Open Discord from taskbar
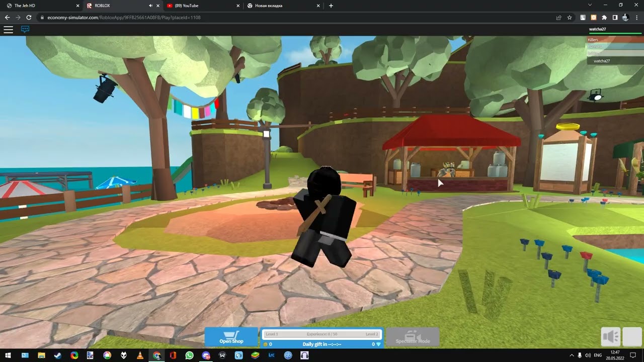 [206, 355]
